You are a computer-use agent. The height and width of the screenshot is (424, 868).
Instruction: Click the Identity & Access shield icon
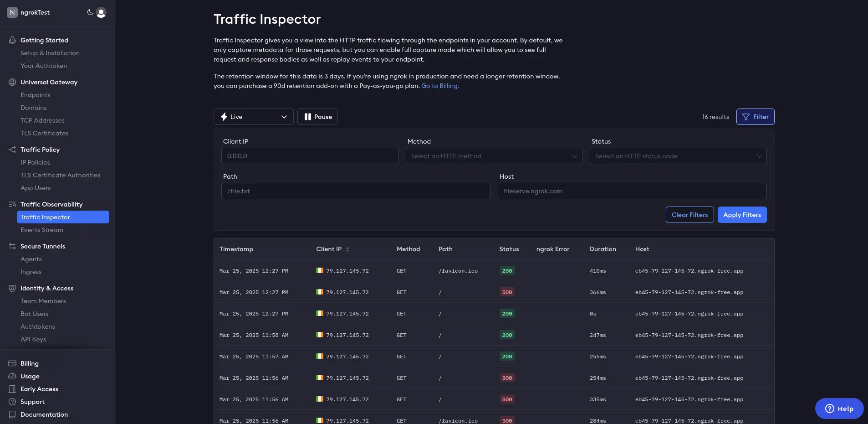(x=12, y=288)
